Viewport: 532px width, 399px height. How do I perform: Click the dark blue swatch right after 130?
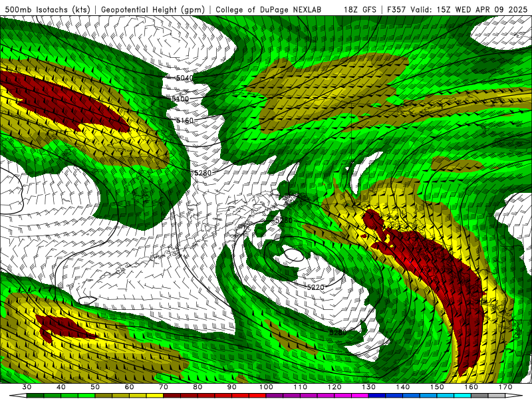coord(377,396)
